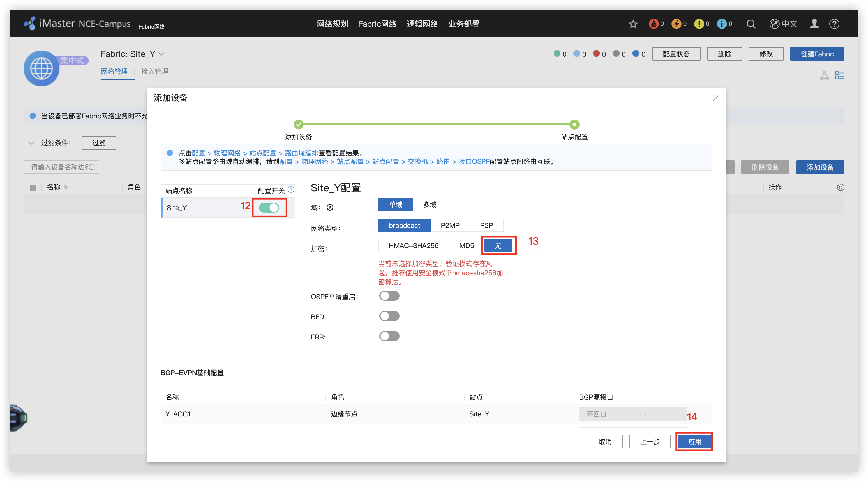Click the search magnifier in the header
Image resolution: width=868 pixels, height=482 pixels.
tap(751, 24)
